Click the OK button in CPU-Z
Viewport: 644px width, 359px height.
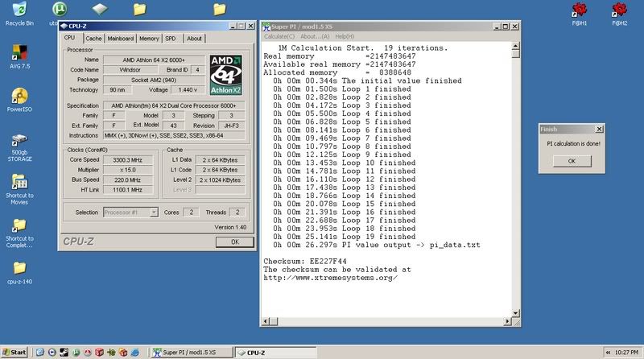[x=234, y=242]
